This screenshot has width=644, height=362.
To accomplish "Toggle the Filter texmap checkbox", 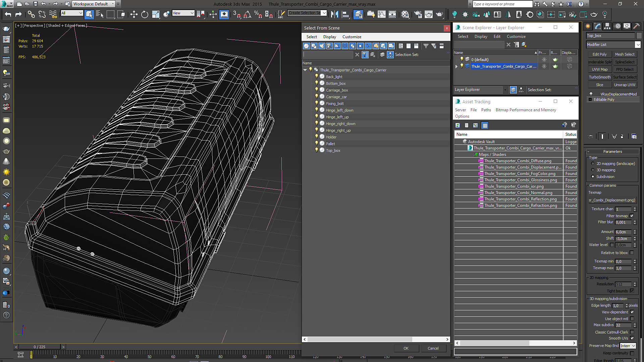I will (x=632, y=216).
